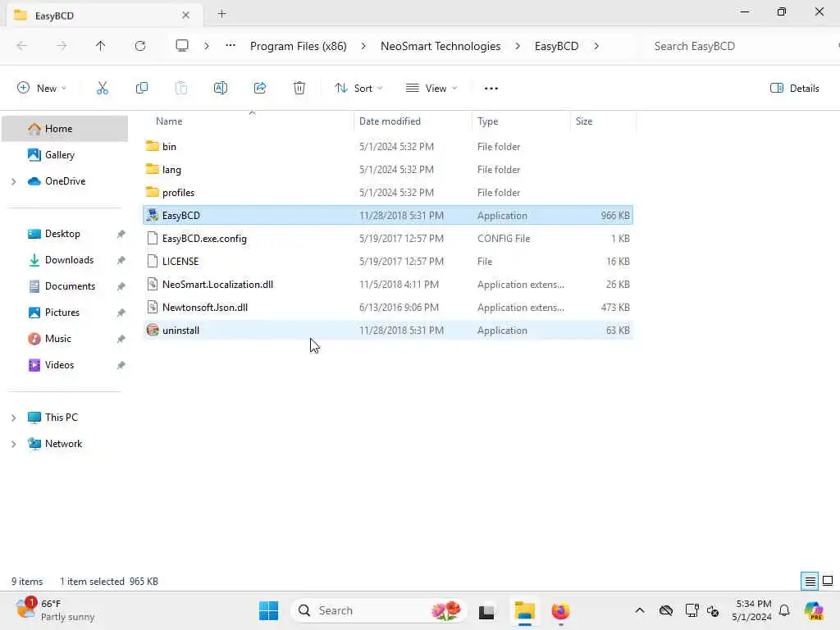Expand chevron after Program Files (x86)
840x630 pixels.
tap(363, 46)
